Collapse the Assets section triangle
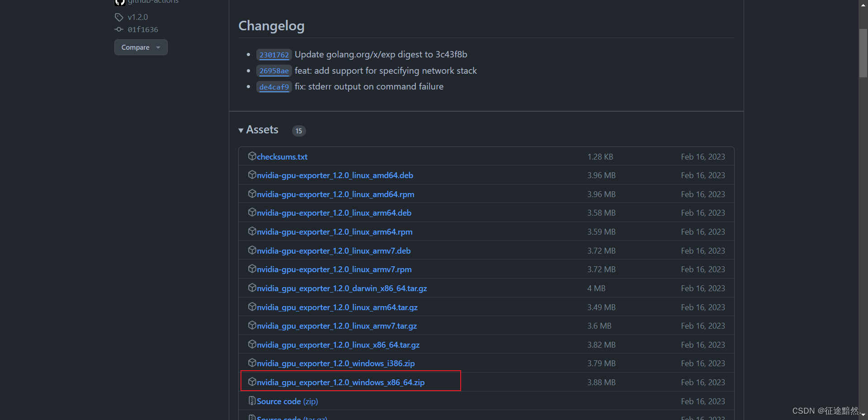Image resolution: width=868 pixels, height=420 pixels. [x=241, y=131]
